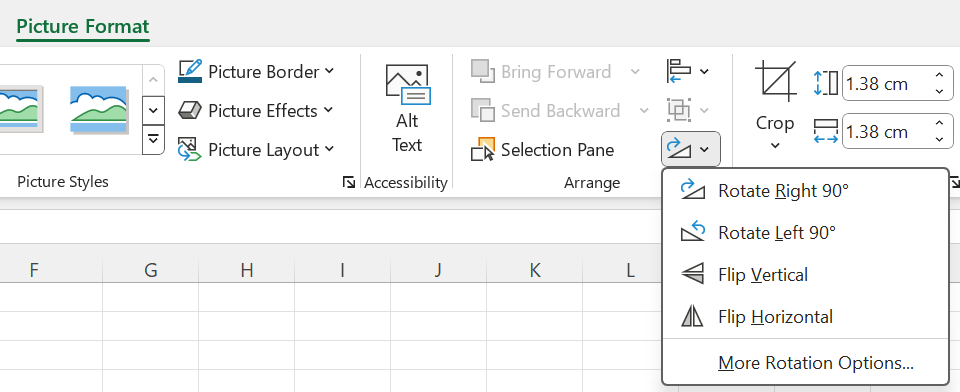Show next row of picture styles

coord(153,110)
